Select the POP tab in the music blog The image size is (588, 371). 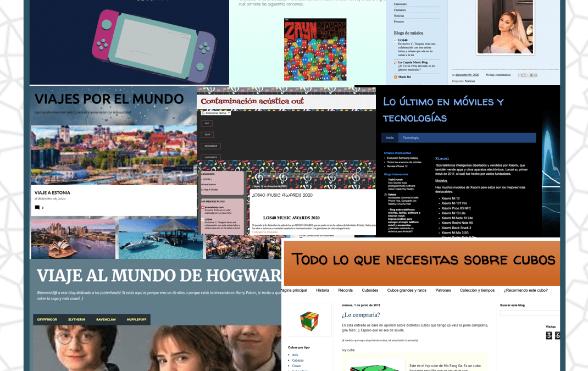pyautogui.click(x=207, y=124)
